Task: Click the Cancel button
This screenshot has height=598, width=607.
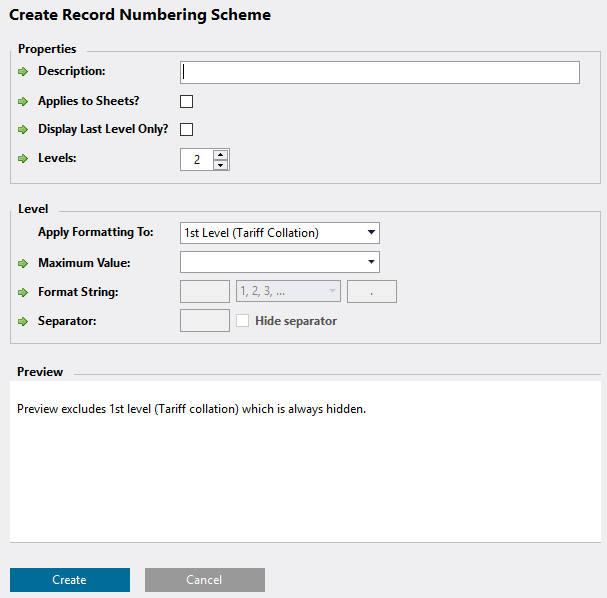Action: [x=205, y=580]
